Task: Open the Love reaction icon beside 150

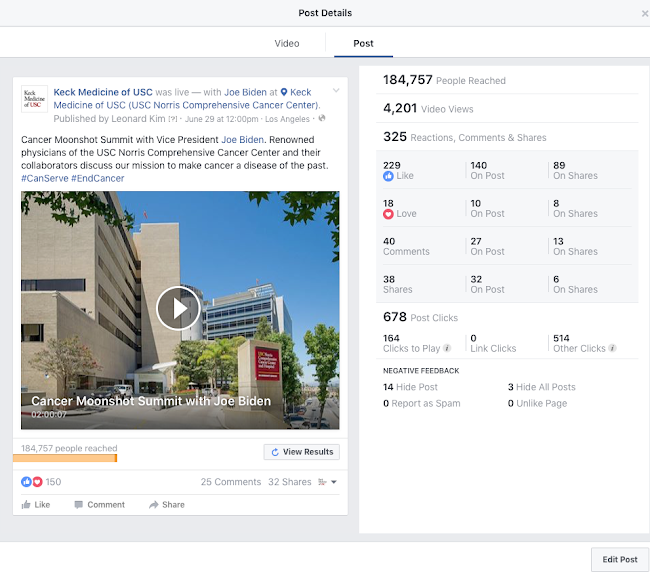Action: [37, 482]
